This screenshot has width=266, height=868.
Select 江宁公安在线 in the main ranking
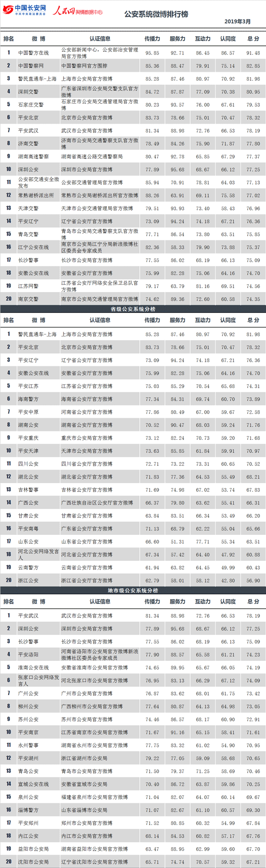click(33, 247)
